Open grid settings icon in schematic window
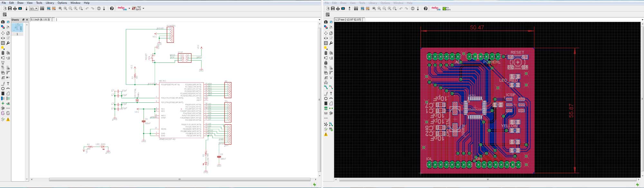 (x=5, y=14)
